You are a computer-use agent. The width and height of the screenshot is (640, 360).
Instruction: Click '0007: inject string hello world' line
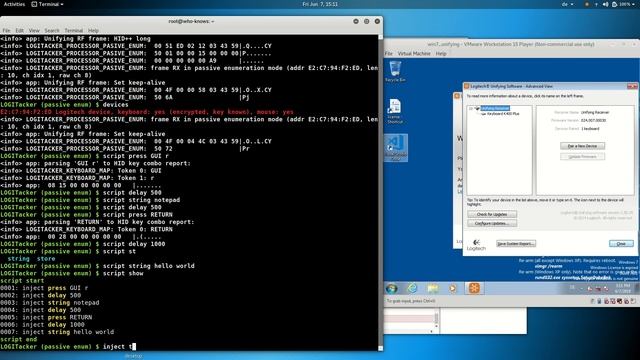click(57, 332)
